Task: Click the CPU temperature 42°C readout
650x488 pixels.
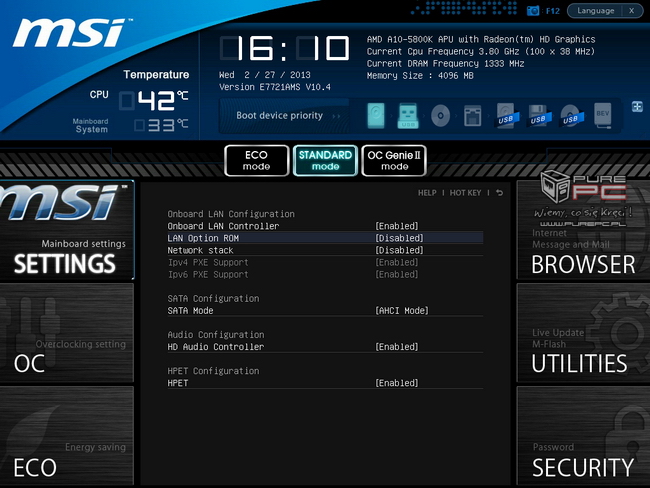Action: [154, 100]
